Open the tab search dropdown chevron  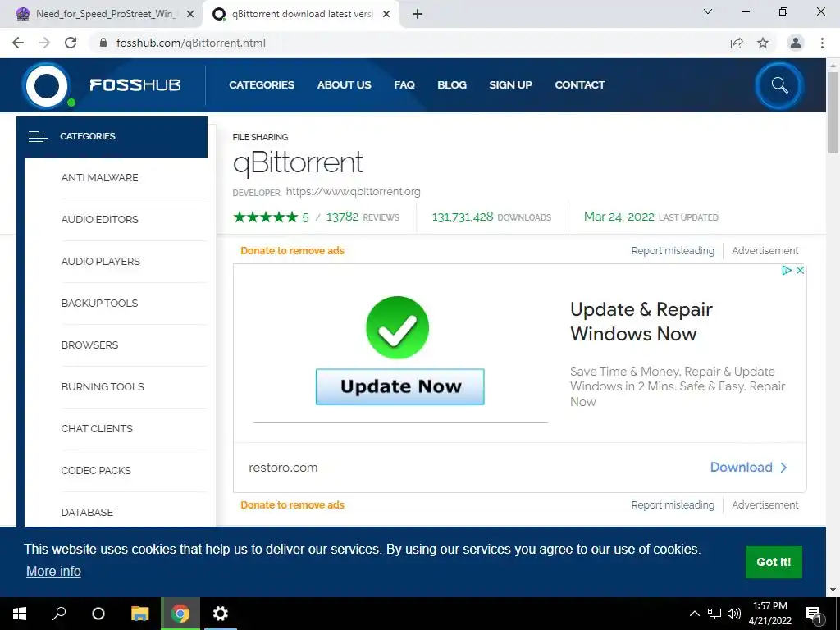pos(708,11)
